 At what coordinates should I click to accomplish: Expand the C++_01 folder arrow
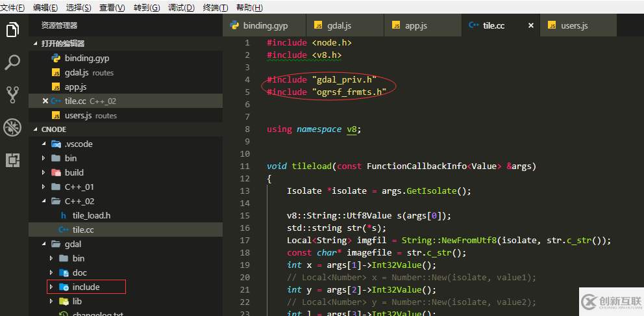43,187
